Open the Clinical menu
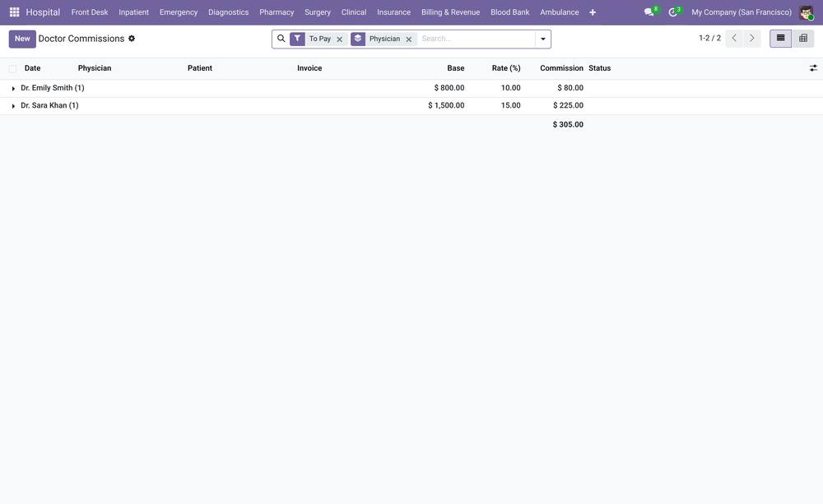The image size is (823, 504). 354,12
